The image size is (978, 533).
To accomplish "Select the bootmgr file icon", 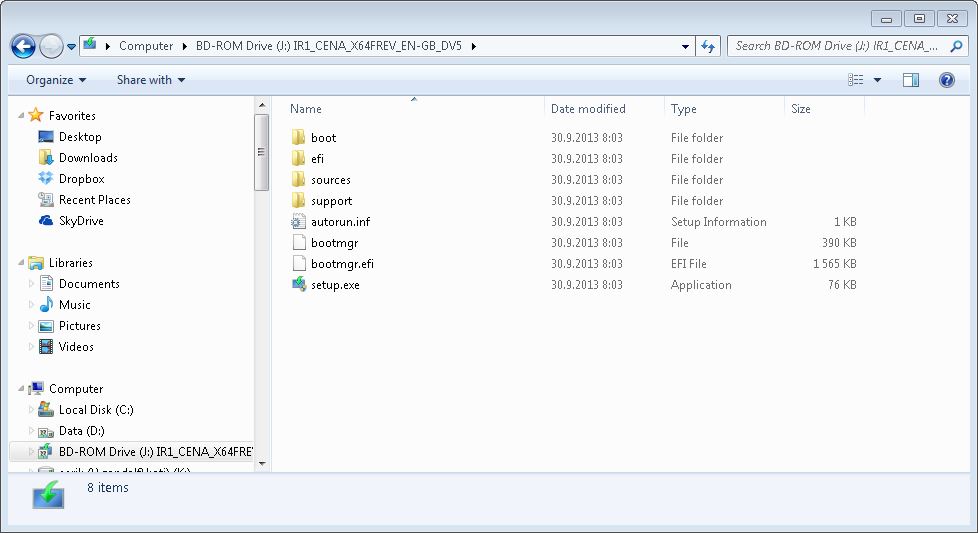I will [299, 242].
